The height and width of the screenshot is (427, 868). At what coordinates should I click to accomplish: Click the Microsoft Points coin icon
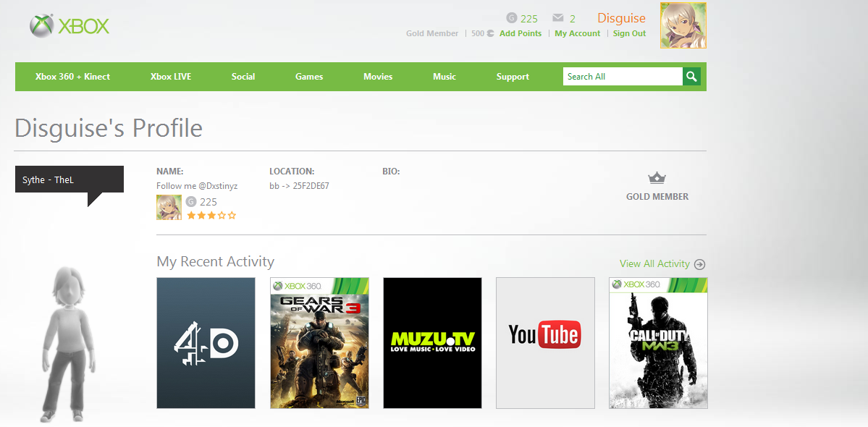(490, 34)
